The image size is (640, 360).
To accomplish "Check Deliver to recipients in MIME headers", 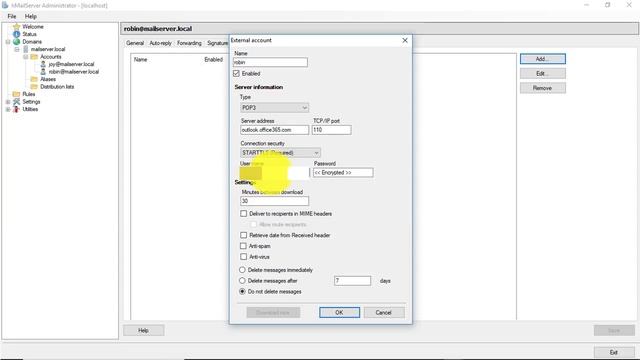I will tap(244, 213).
